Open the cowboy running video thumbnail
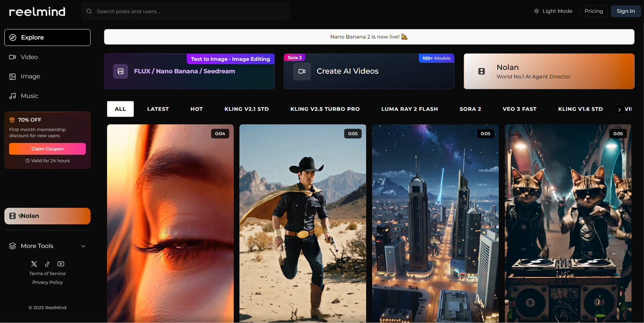The height and width of the screenshot is (323, 644). tap(303, 224)
